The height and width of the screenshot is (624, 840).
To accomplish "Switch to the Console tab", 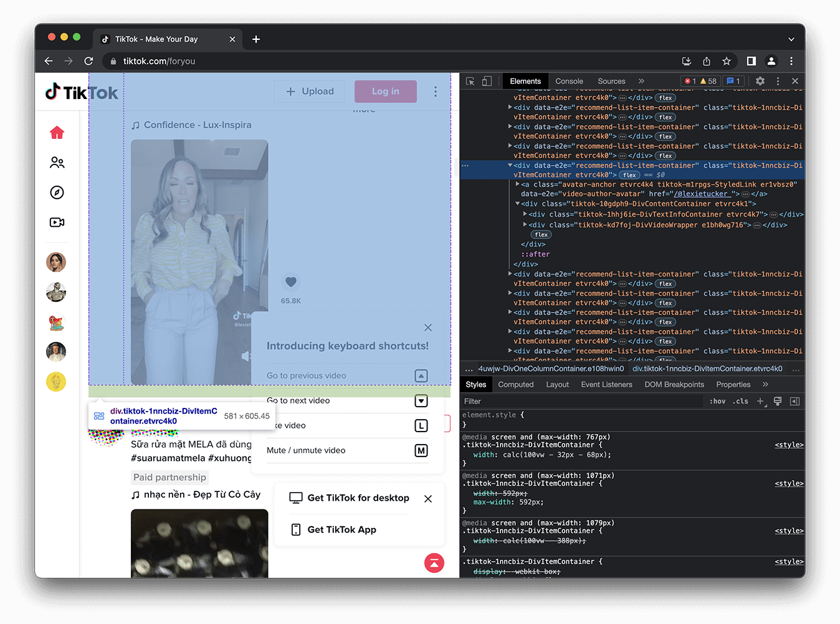I will pos(569,82).
